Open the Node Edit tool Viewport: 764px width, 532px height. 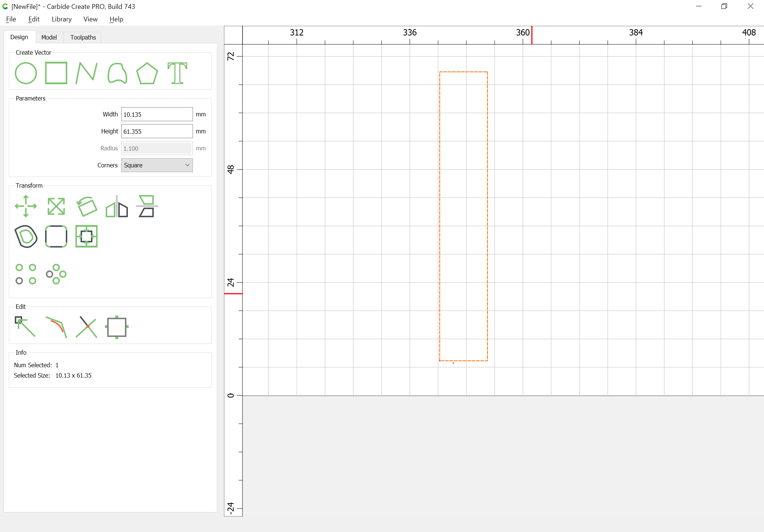[26, 327]
